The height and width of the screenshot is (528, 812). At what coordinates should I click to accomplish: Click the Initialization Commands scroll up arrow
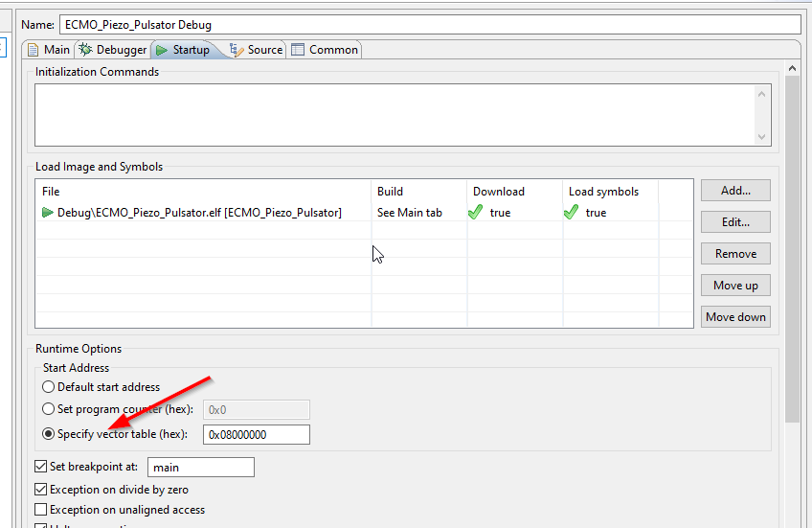(761, 94)
